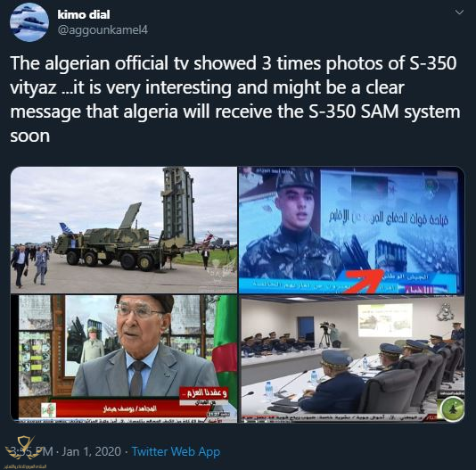This screenshot has height=470, width=476.
Task: Visit the @aggounkamel4 handle link
Action: (x=103, y=29)
